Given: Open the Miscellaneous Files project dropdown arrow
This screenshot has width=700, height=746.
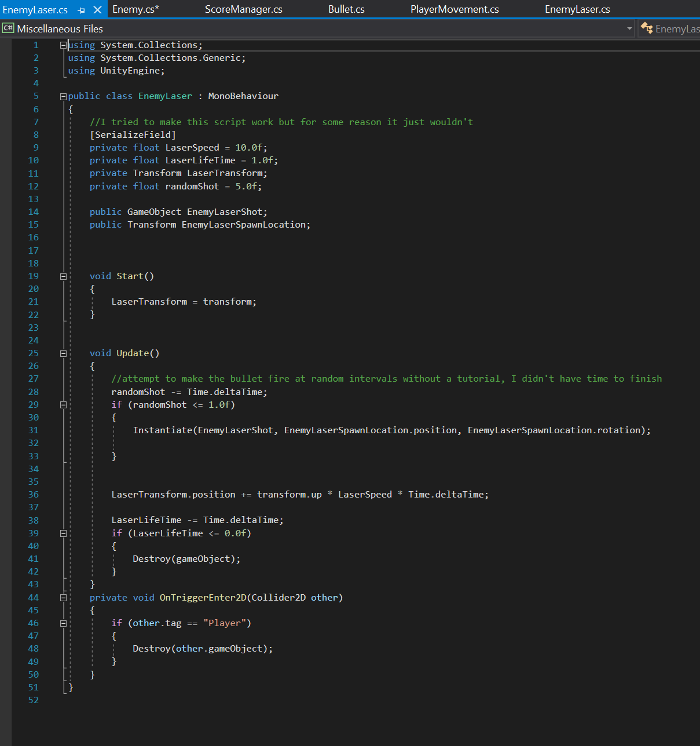Looking at the screenshot, I should (629, 28).
